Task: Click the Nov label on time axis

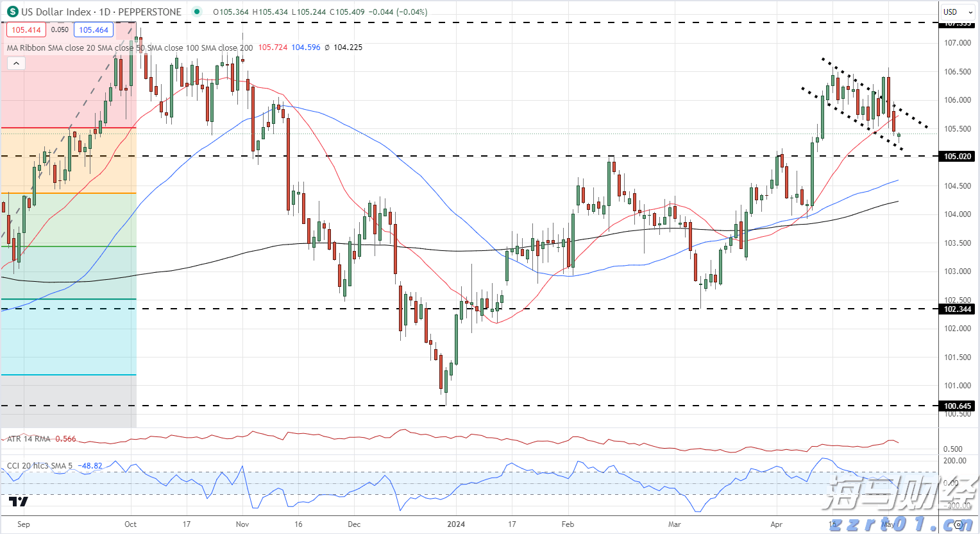Action: [242, 524]
